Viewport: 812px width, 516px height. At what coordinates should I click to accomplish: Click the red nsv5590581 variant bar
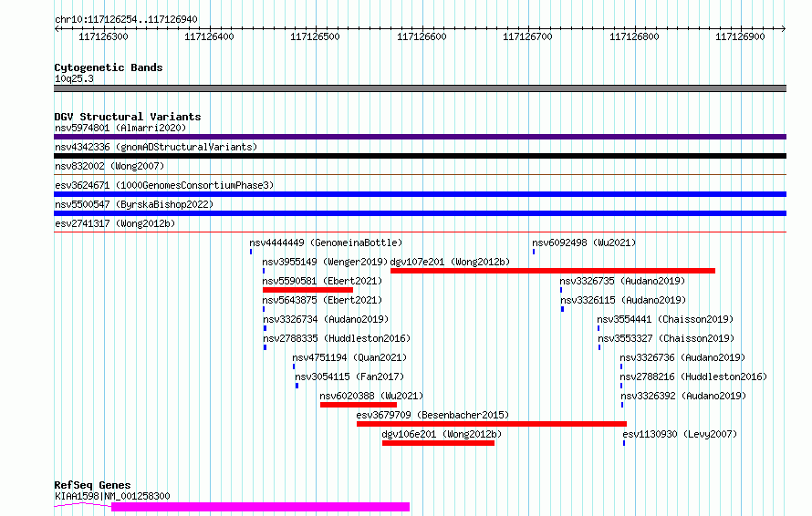pos(307,290)
